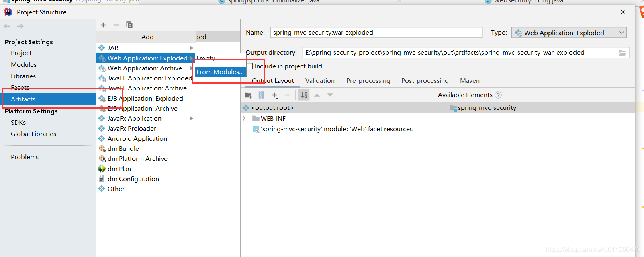Screen dimensions: 644x257
Task: Select dm Plan entry
Action: 146,169
